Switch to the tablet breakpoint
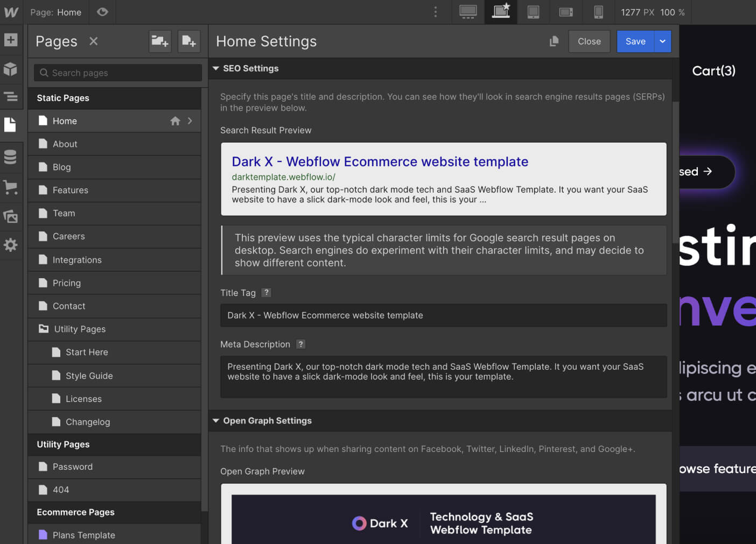Screen dimensions: 756x544 [533, 12]
